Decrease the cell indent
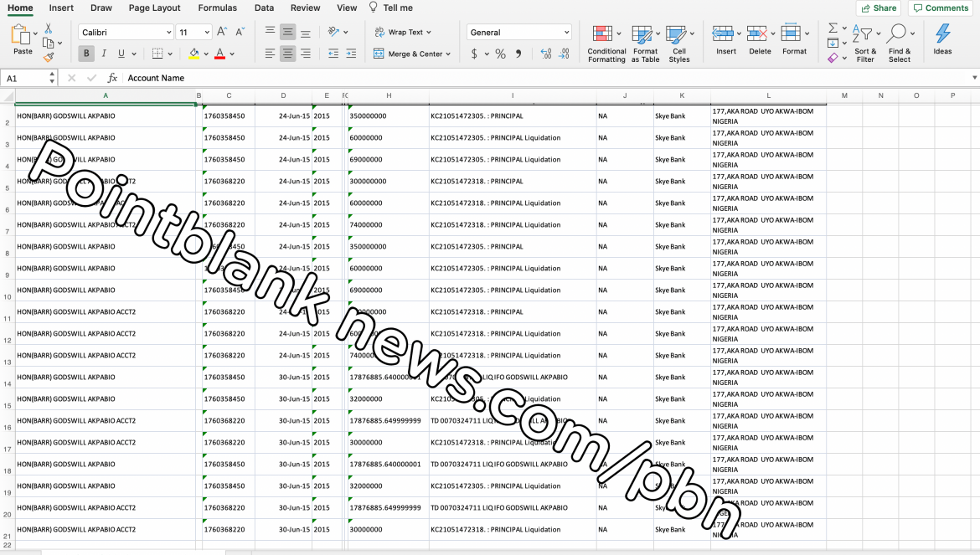This screenshot has height=555, width=980. (333, 54)
